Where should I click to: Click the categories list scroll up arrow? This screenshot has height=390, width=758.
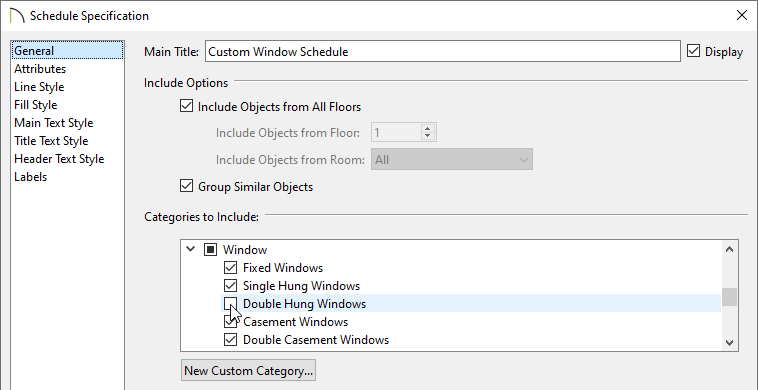tap(729, 249)
